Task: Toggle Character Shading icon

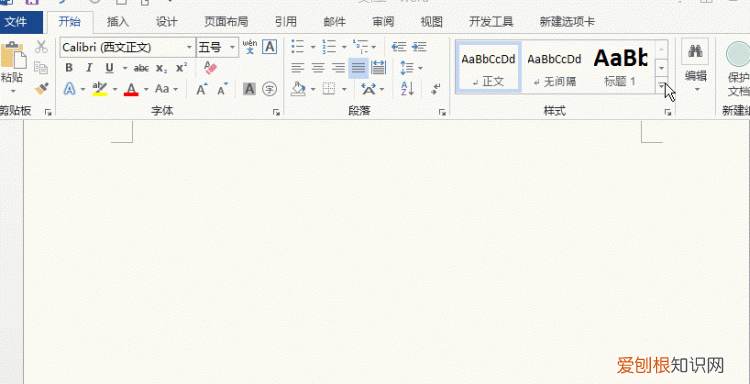Action: click(x=249, y=89)
